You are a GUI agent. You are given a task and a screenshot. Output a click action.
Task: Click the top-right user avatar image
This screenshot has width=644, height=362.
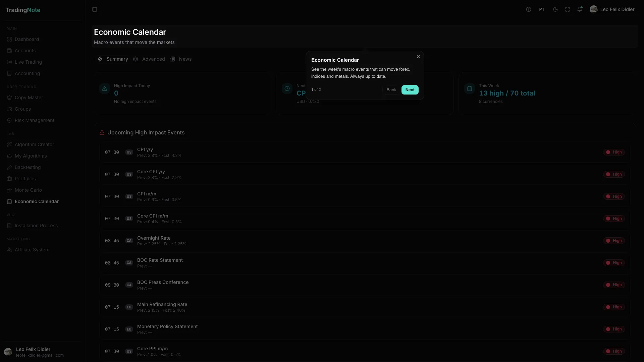click(x=594, y=9)
